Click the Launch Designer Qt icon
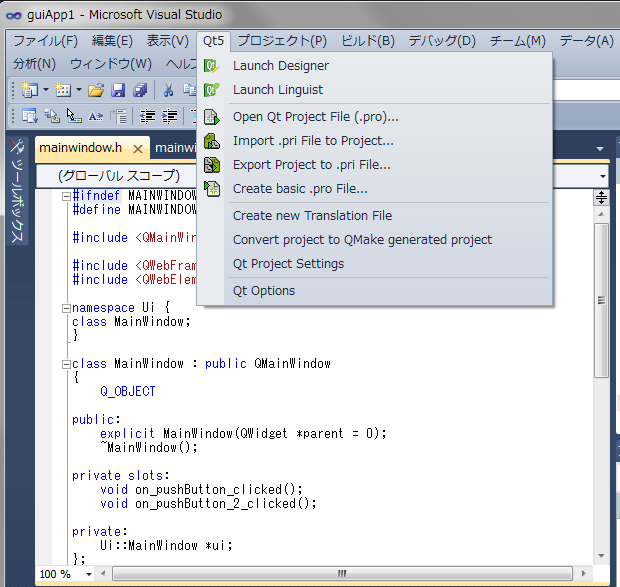Viewport: 620px width, 587px height. click(211, 66)
